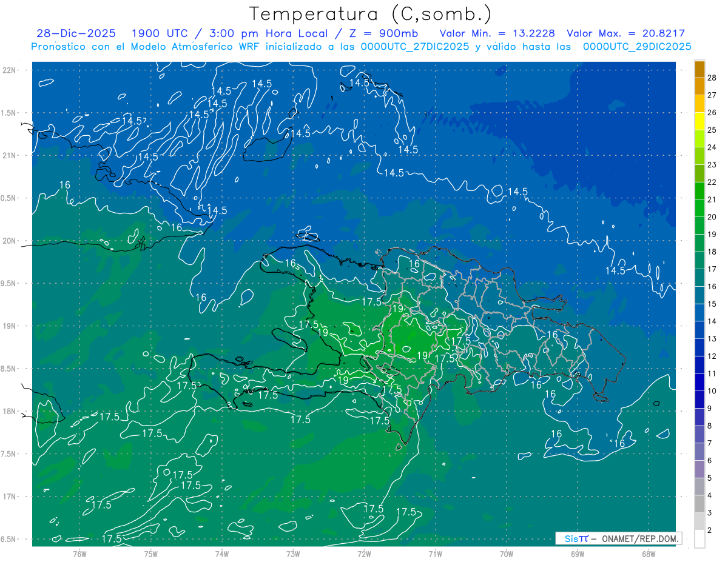Click the color bar scale label "28"
The height and width of the screenshot is (562, 728).
coord(713,78)
